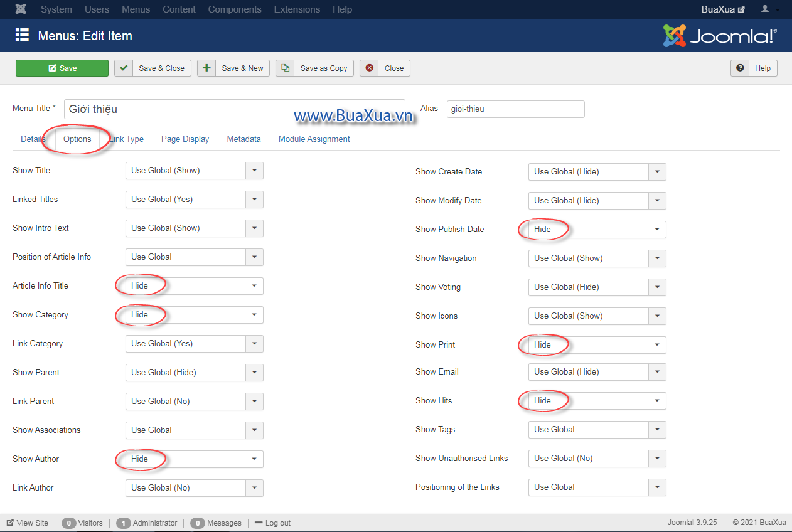Open the Users menu

tap(97, 9)
